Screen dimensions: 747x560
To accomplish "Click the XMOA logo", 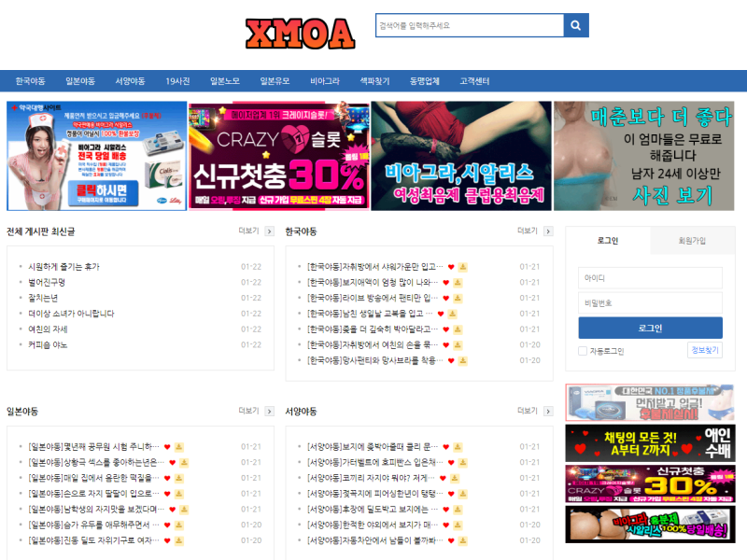I will click(300, 34).
